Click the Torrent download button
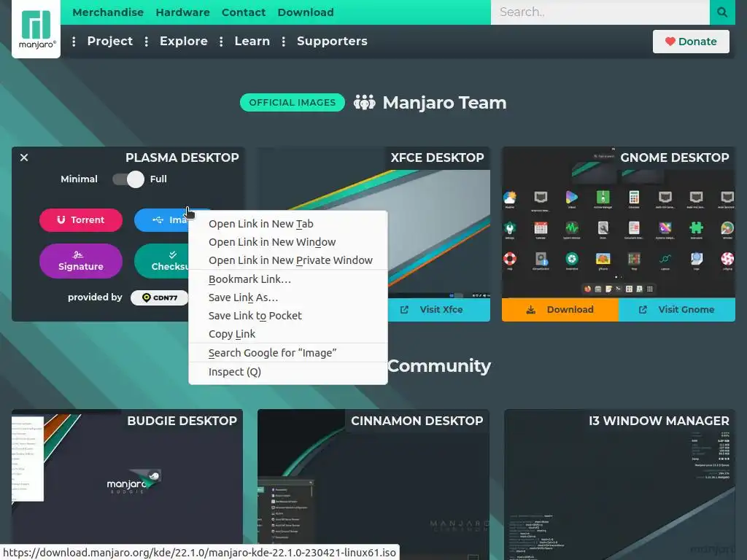 point(81,220)
